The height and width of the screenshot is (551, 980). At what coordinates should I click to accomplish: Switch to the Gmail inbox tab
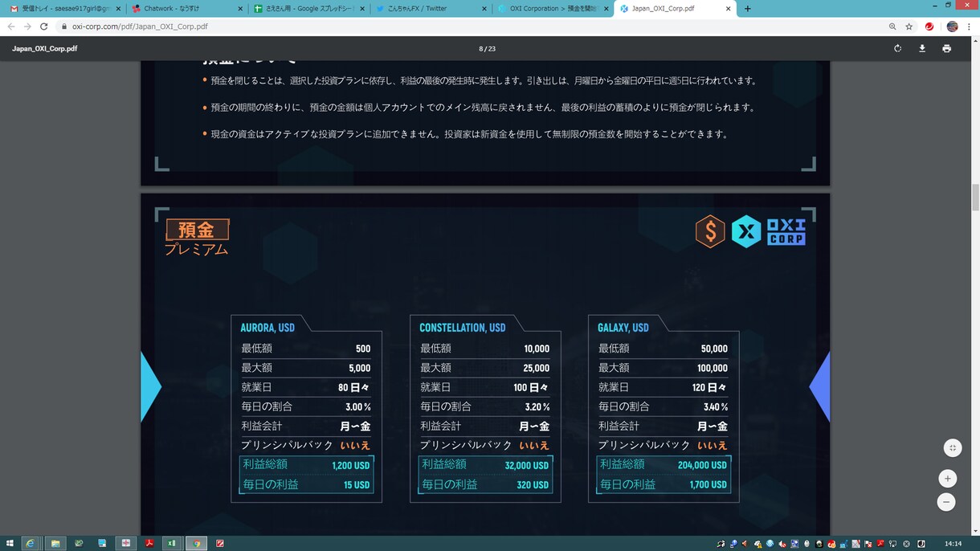(64, 9)
